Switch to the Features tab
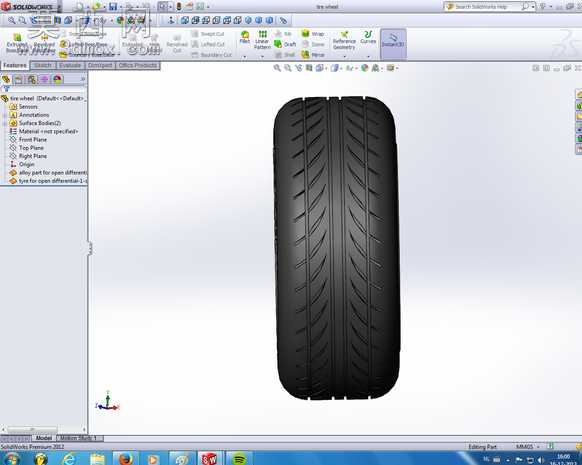The image size is (582, 465). pyautogui.click(x=15, y=65)
